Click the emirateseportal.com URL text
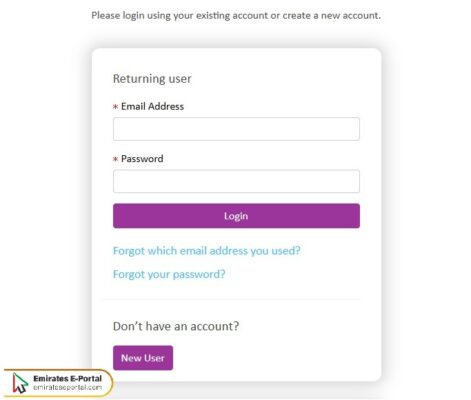 68,387
